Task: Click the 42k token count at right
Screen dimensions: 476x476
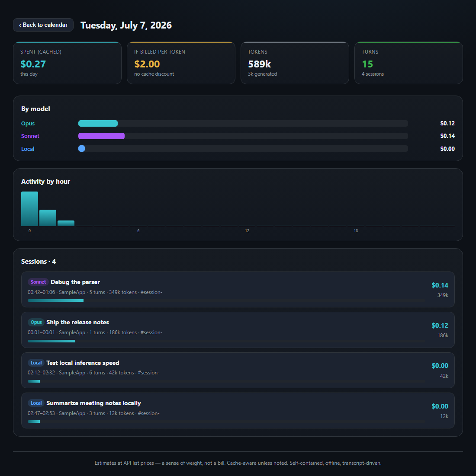Action: [x=444, y=376]
